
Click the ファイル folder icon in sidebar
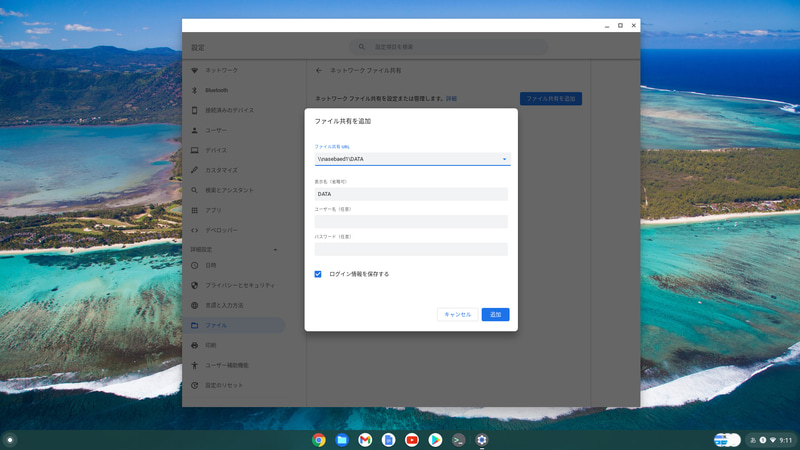click(x=194, y=325)
